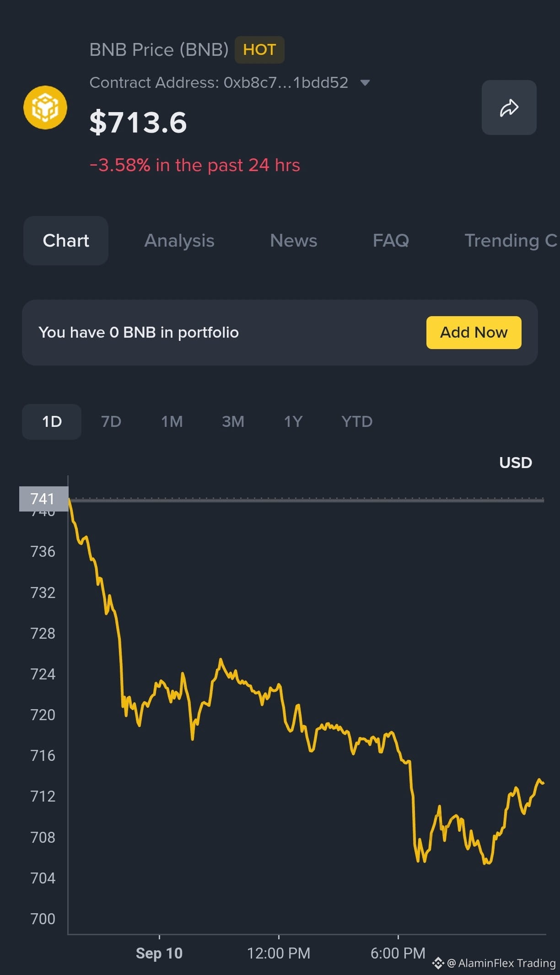Click the Binance watermark logo icon
Image resolution: width=560 pixels, height=975 pixels.
coord(438,963)
